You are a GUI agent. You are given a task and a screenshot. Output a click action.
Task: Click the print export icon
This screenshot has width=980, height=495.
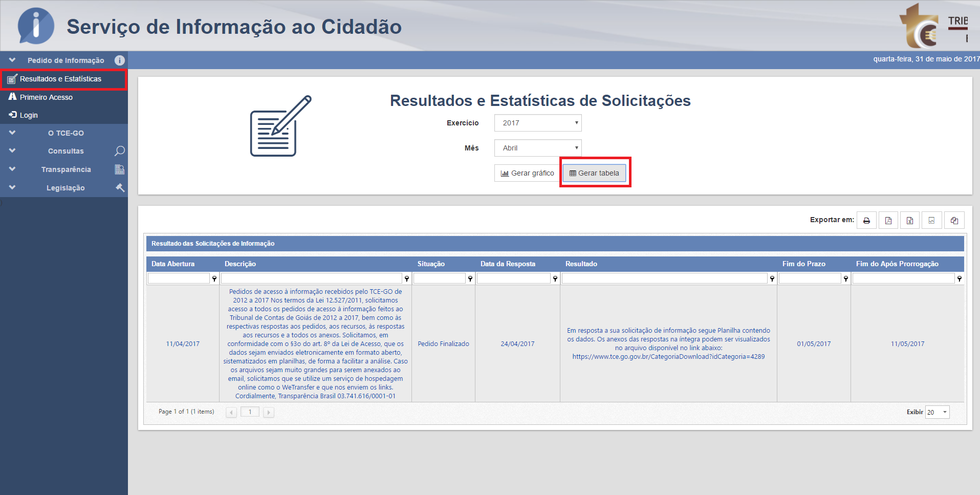click(866, 221)
